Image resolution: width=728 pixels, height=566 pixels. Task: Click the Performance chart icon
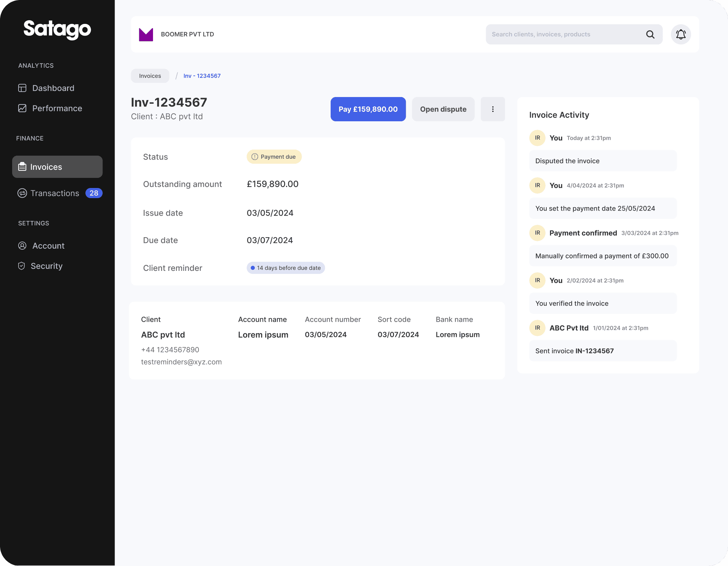point(22,108)
